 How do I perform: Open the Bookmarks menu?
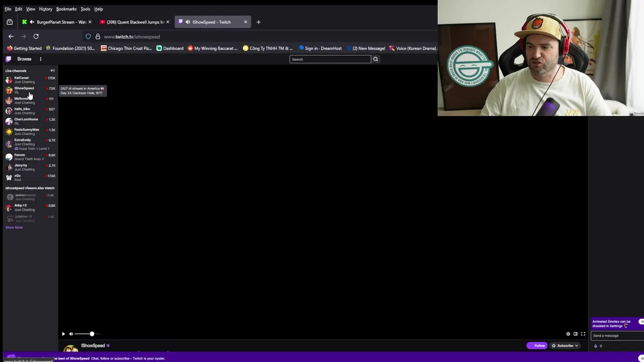point(66,9)
